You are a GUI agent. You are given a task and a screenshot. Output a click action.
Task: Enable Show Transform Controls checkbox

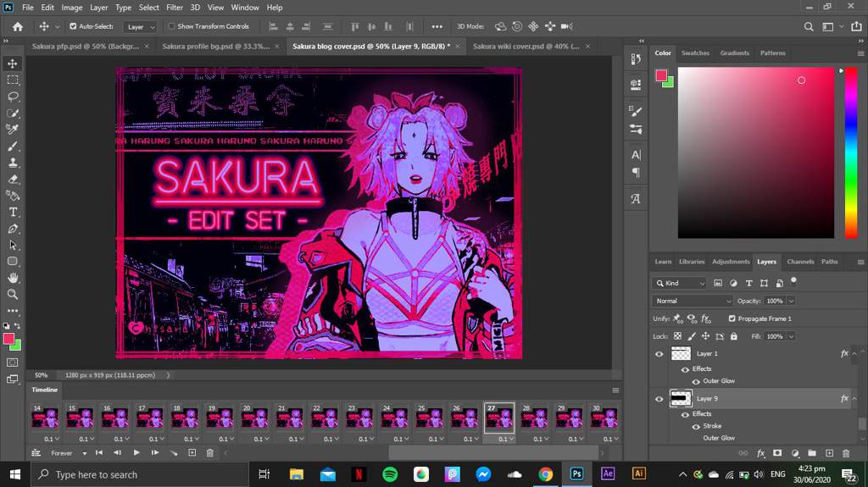(x=171, y=26)
